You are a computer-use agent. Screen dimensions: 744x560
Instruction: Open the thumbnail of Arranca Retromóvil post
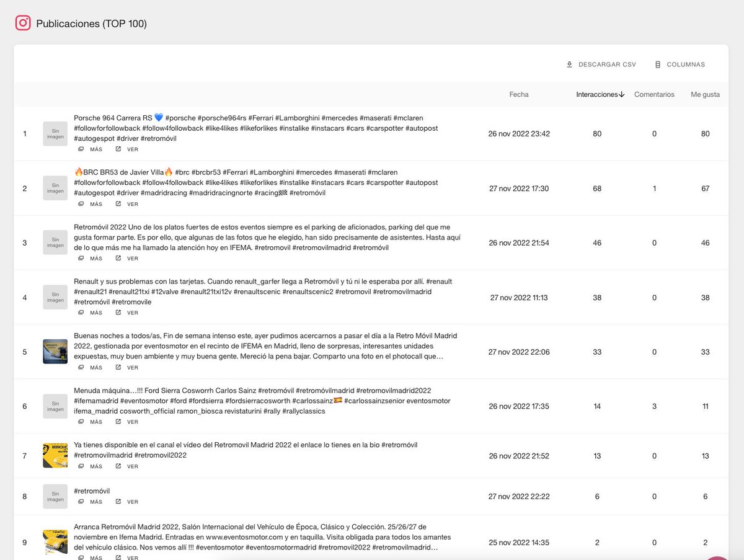click(x=55, y=542)
